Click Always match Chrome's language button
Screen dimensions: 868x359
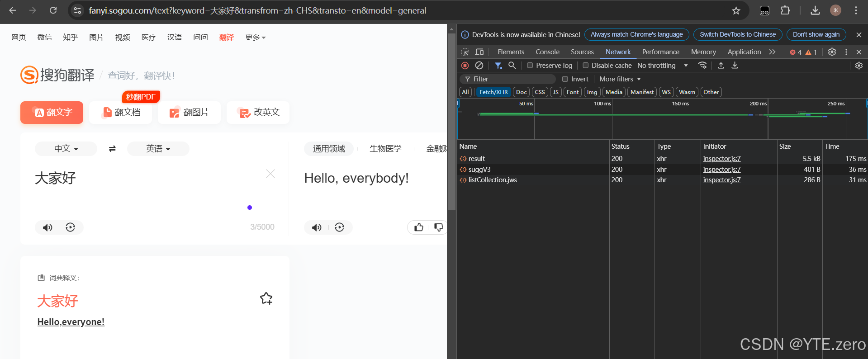(x=636, y=35)
